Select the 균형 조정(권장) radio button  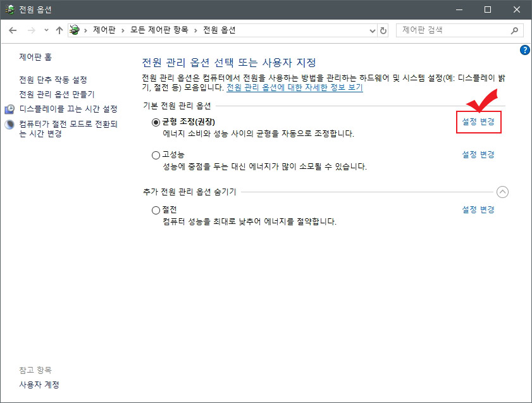pos(156,122)
